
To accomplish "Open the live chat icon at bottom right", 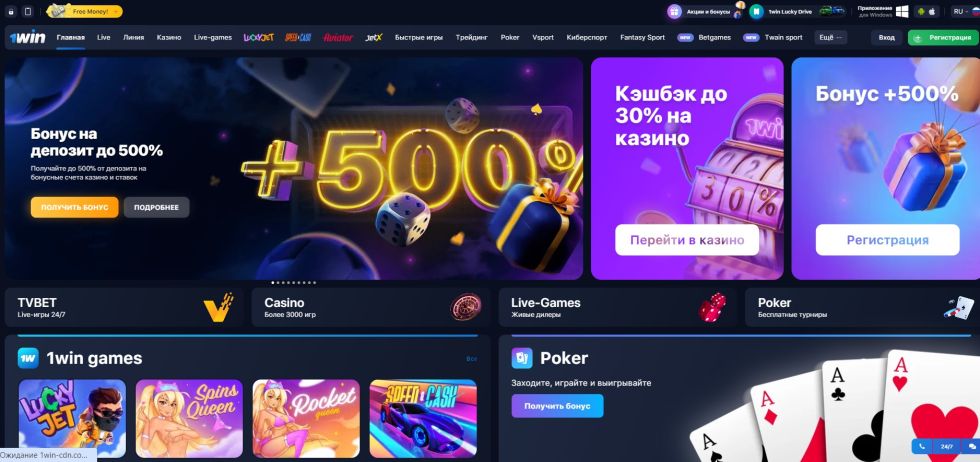I will [972, 446].
